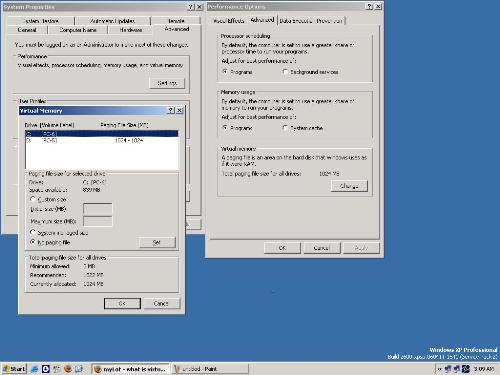Viewport: 500px width, 375px height.
Task: Click Change under Virtual memory
Action: pyautogui.click(x=349, y=186)
